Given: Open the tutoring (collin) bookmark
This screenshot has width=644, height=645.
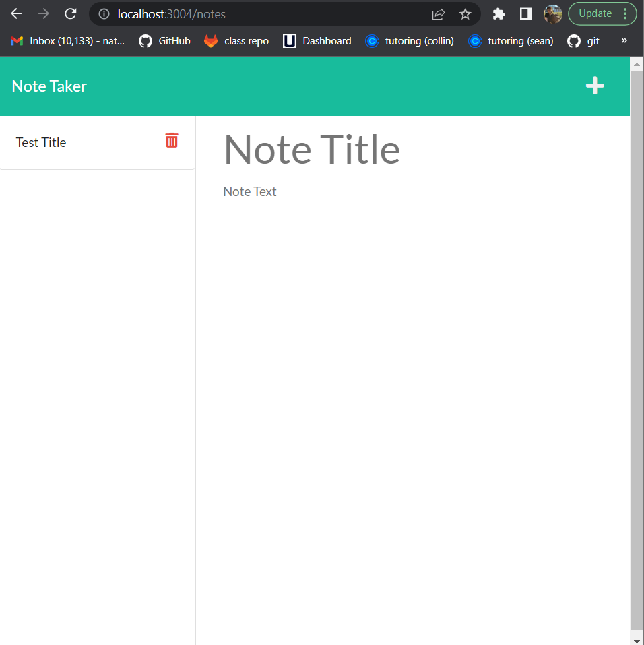Looking at the screenshot, I should pos(410,41).
